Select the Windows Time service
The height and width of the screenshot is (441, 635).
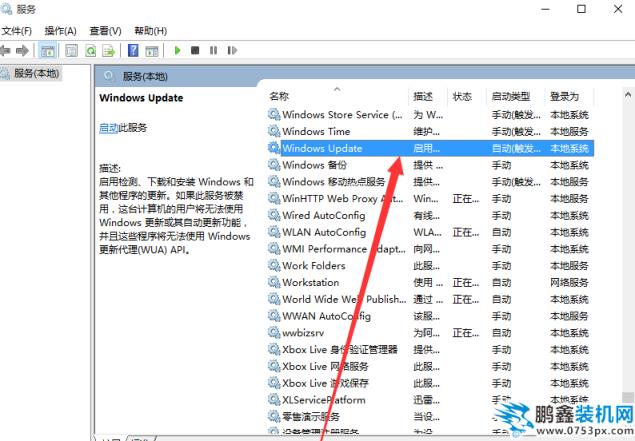tap(430, 131)
